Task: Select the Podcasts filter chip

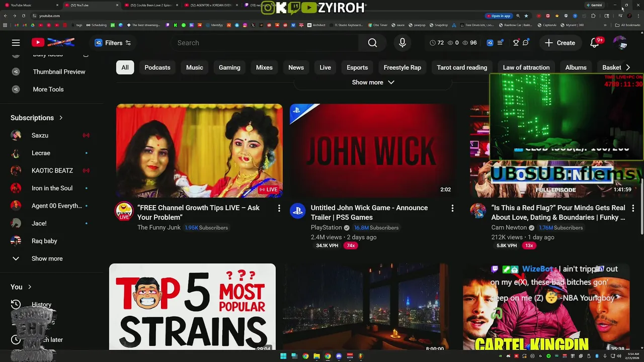Action: [x=157, y=67]
